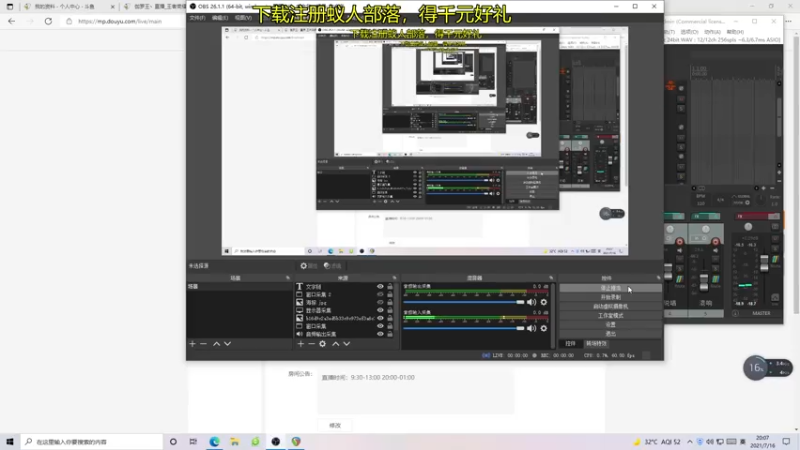Toggle visibility of audio output capture source

tap(380, 334)
